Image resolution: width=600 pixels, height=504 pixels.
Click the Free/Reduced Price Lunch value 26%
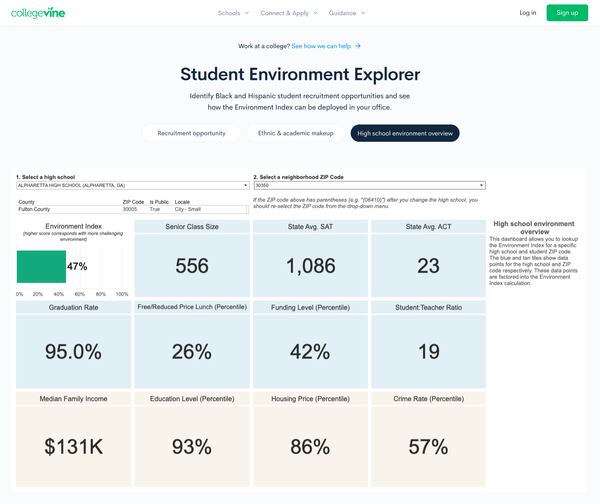(x=192, y=351)
